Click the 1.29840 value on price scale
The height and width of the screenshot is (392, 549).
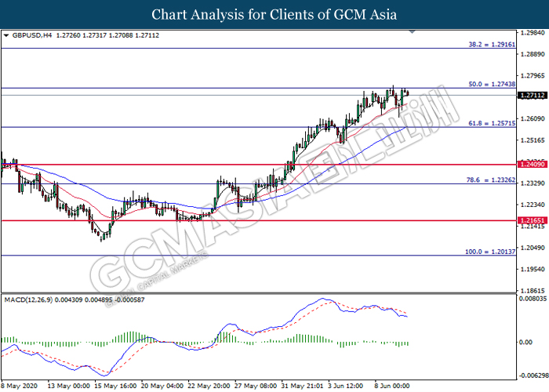coord(532,33)
